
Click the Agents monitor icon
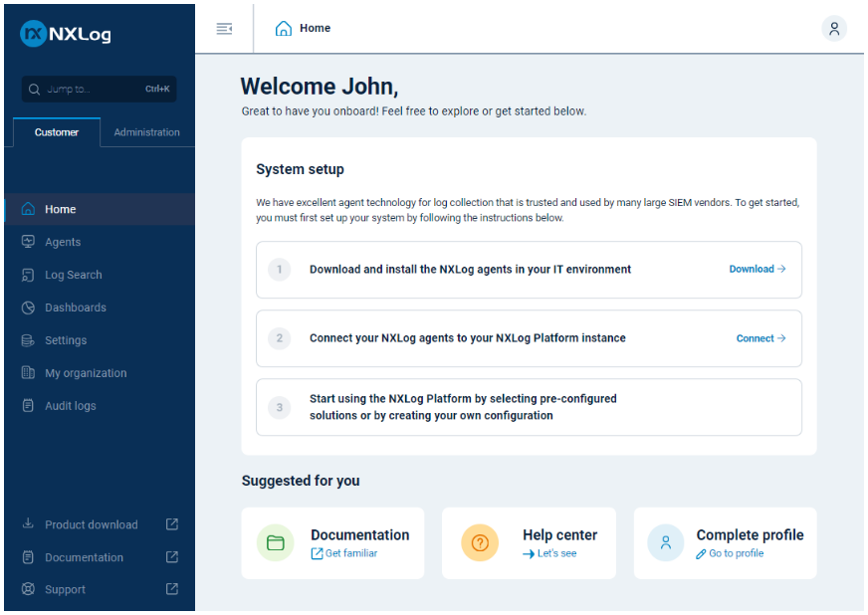click(x=28, y=242)
